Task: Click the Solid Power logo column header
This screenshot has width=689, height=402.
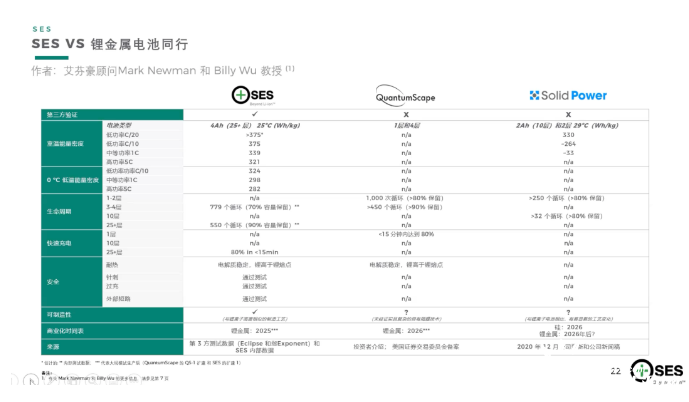Action: 568,95
